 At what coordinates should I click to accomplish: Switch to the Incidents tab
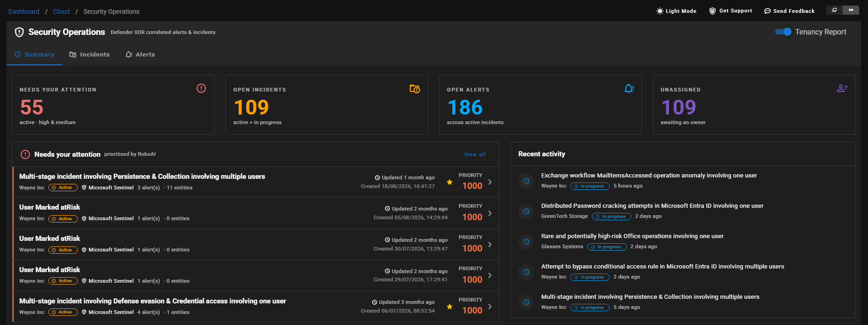pos(90,55)
